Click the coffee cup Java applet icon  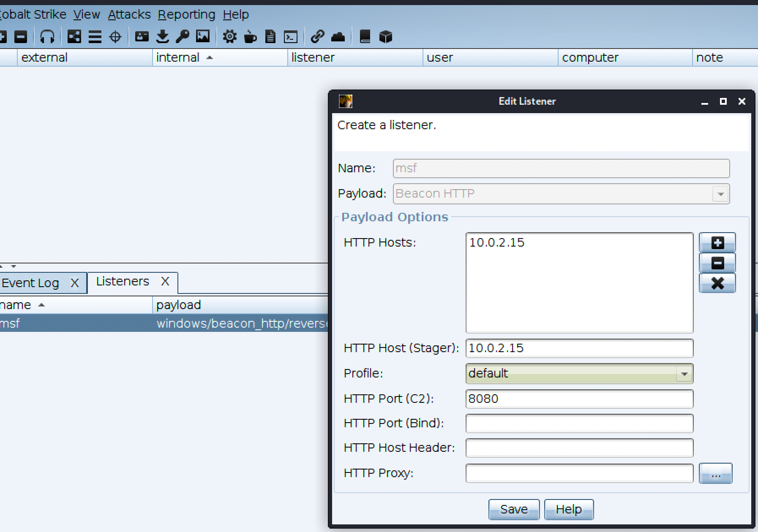(250, 37)
